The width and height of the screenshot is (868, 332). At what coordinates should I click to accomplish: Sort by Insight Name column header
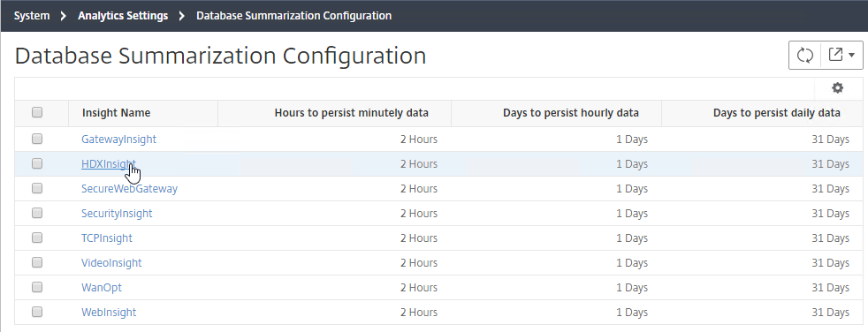pyautogui.click(x=117, y=113)
